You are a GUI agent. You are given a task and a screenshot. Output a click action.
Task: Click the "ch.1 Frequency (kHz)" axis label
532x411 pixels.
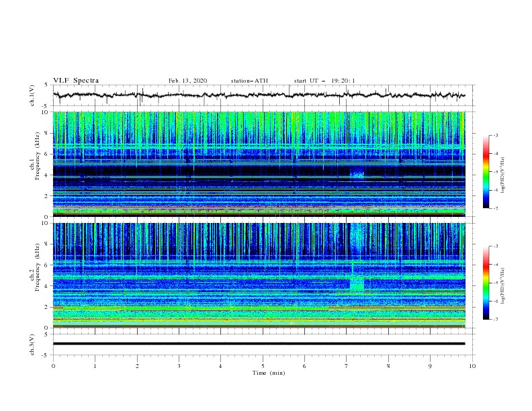coord(34,156)
